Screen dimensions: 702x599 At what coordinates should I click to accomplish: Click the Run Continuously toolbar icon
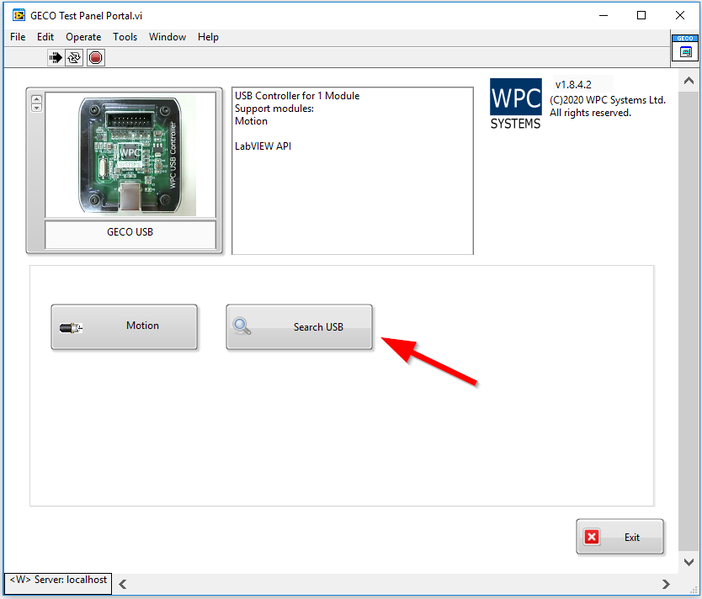pos(75,58)
